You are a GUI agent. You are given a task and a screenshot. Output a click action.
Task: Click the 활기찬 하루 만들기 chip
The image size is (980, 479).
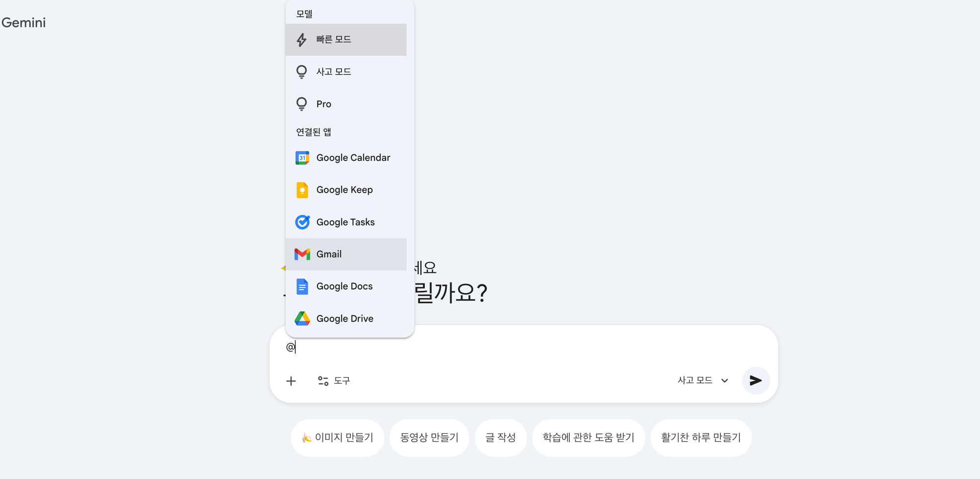point(701,437)
